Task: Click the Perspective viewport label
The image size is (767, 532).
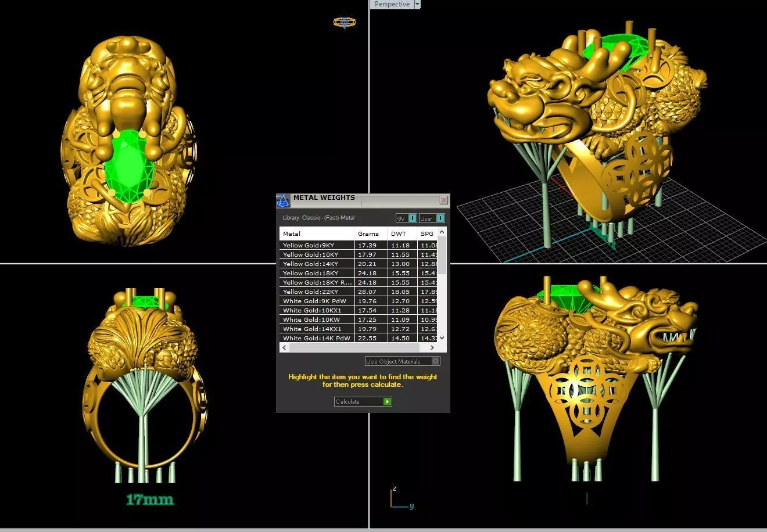Action: point(392,4)
